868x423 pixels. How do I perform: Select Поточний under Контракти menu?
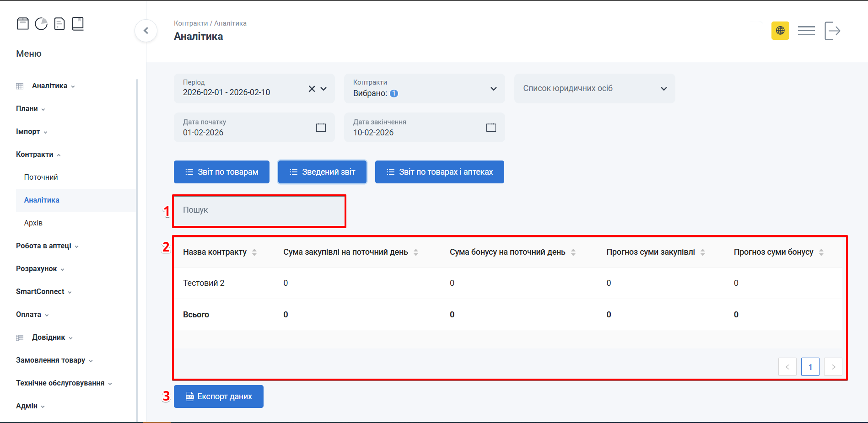click(x=41, y=177)
